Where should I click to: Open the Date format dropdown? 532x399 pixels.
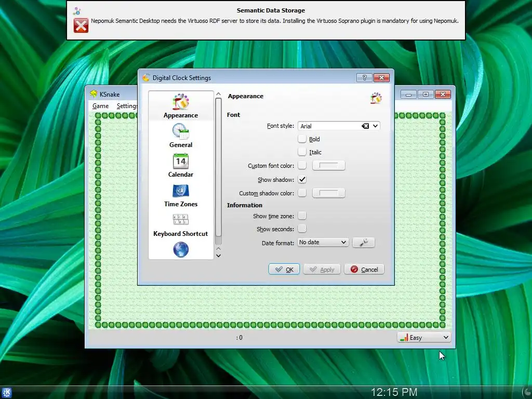(323, 242)
